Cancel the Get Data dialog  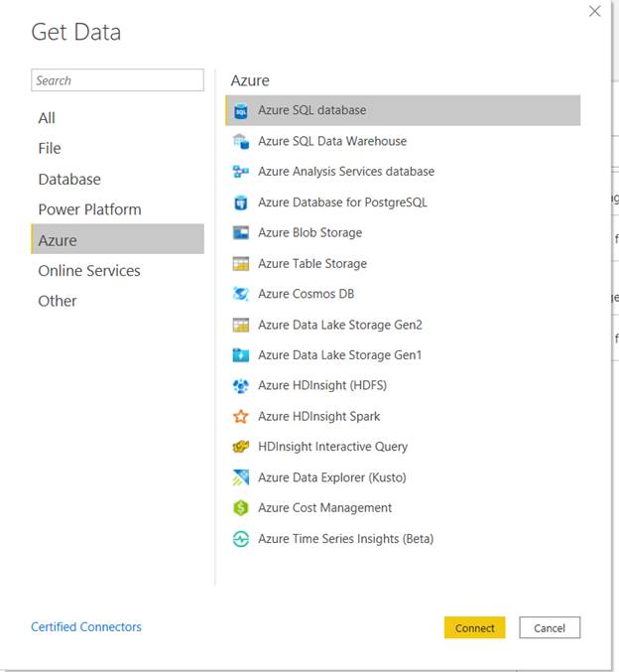coord(550,628)
